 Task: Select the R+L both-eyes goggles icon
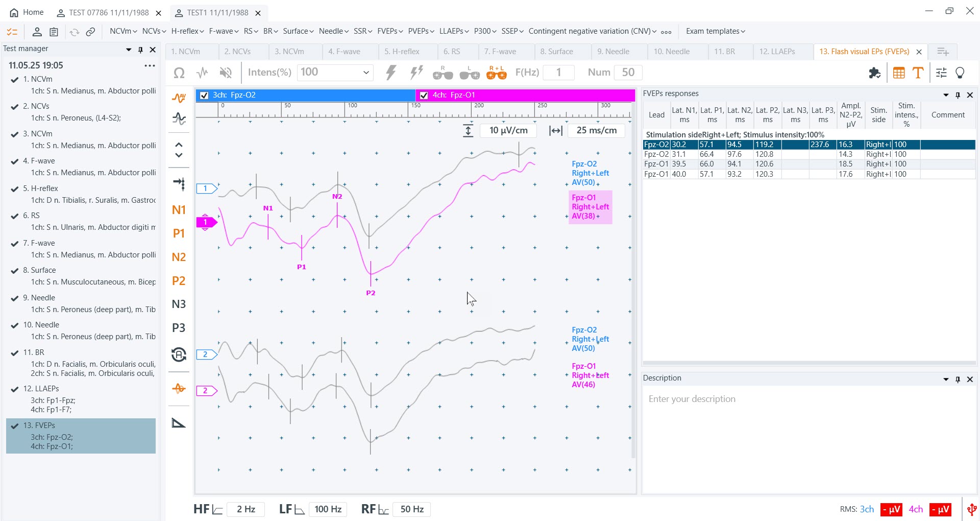point(496,73)
